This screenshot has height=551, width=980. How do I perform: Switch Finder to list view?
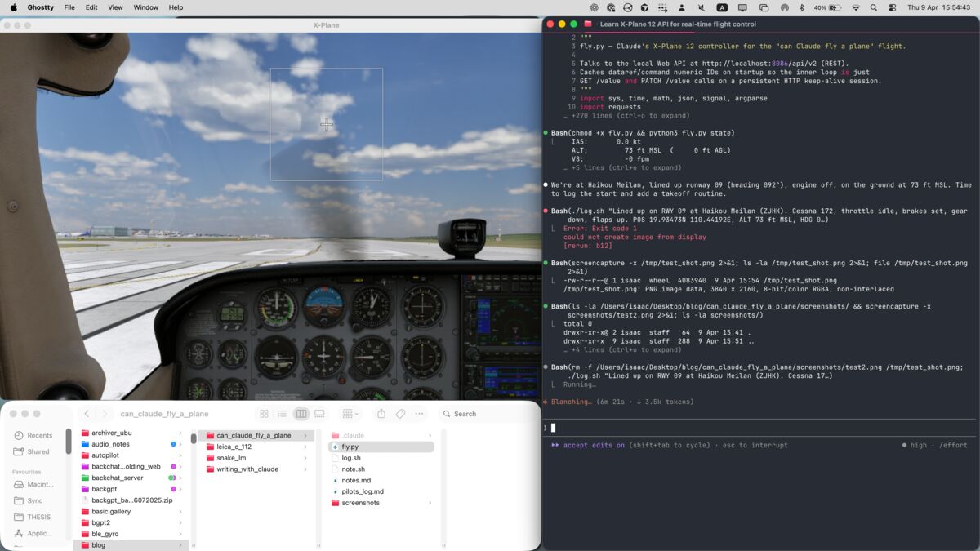[x=283, y=414]
